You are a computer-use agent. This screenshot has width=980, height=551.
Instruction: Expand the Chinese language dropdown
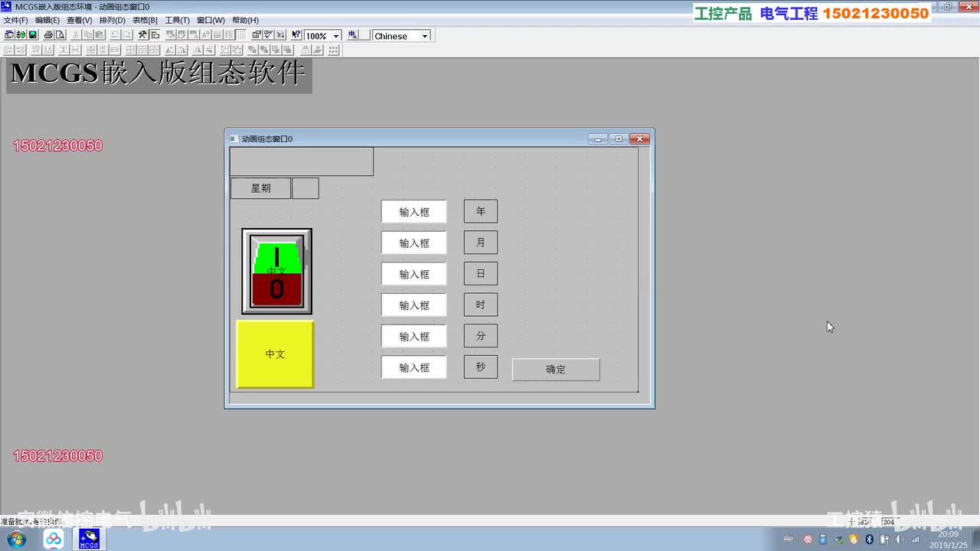click(x=425, y=36)
